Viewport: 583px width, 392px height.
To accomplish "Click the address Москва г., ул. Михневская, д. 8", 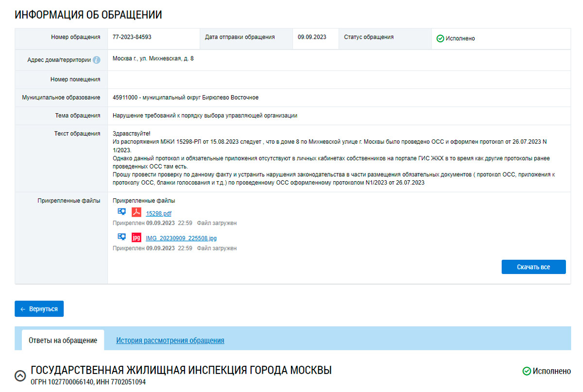I will tap(153, 59).
